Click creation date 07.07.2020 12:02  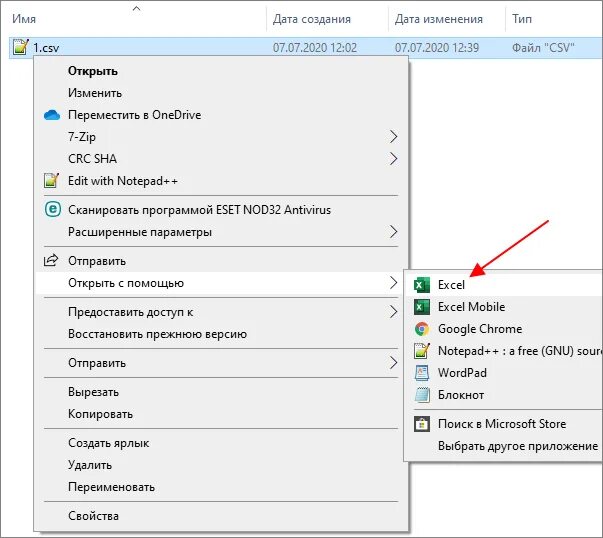(x=315, y=48)
